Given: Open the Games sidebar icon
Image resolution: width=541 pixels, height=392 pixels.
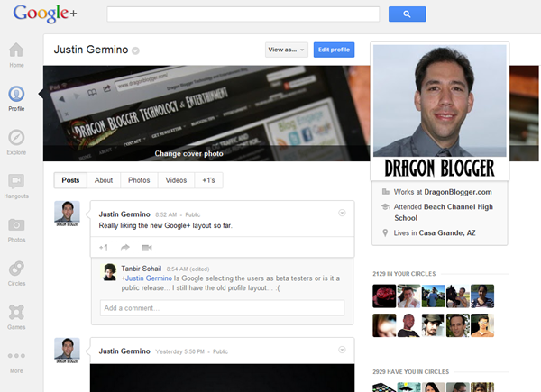Looking at the screenshot, I should click(16, 312).
